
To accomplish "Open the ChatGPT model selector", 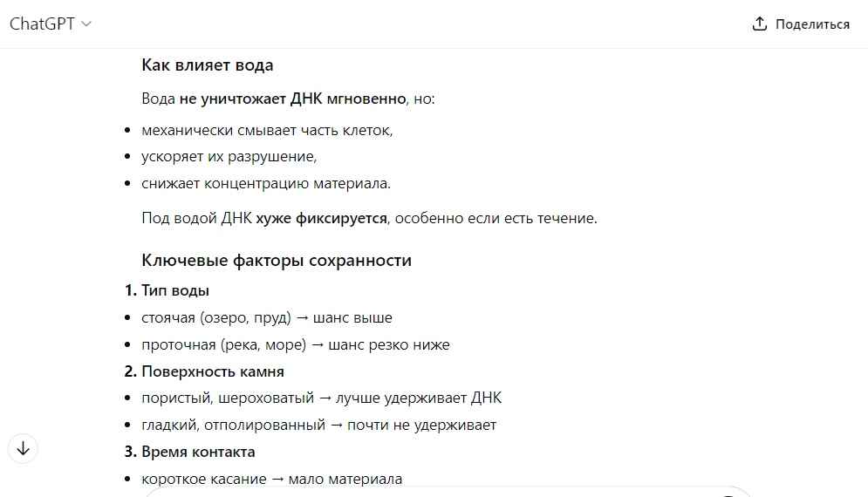I will click(x=51, y=24).
